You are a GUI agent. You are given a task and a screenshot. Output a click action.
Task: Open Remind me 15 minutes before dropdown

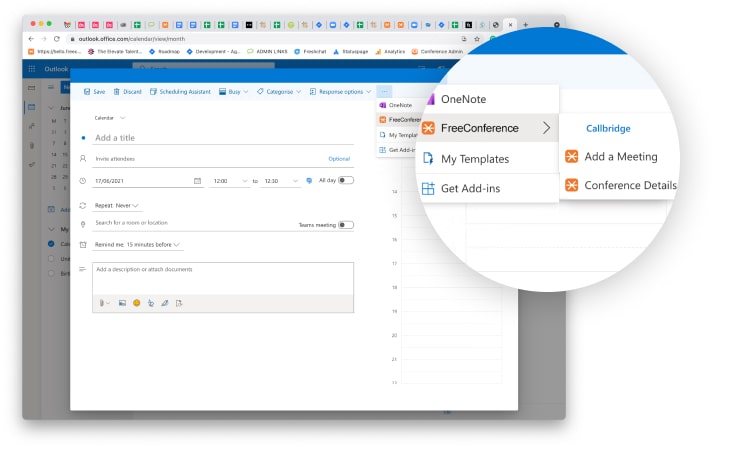tap(137, 244)
